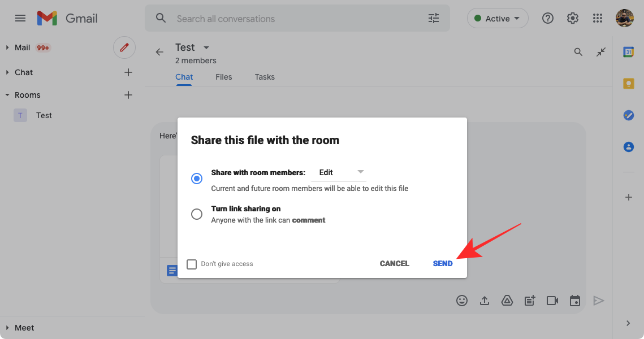Expand the Mail section
The width and height of the screenshot is (644, 339).
pos(8,47)
